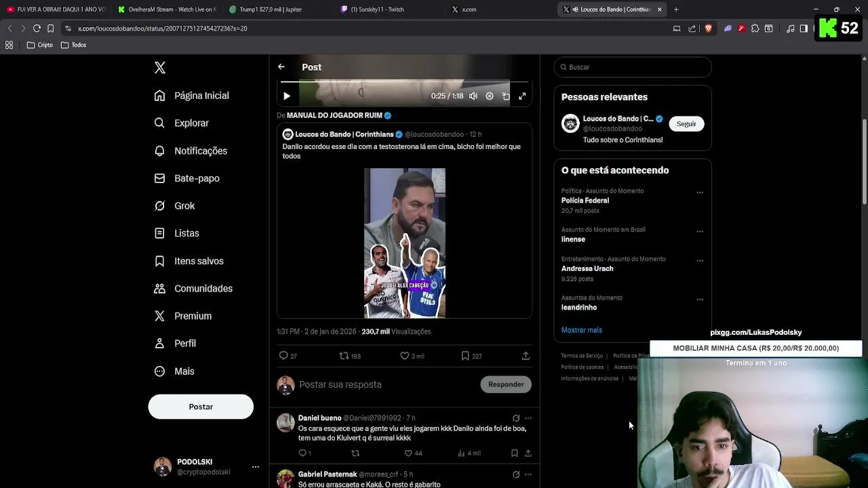Open Listas in sidebar
The image size is (868, 488).
(x=176, y=233)
